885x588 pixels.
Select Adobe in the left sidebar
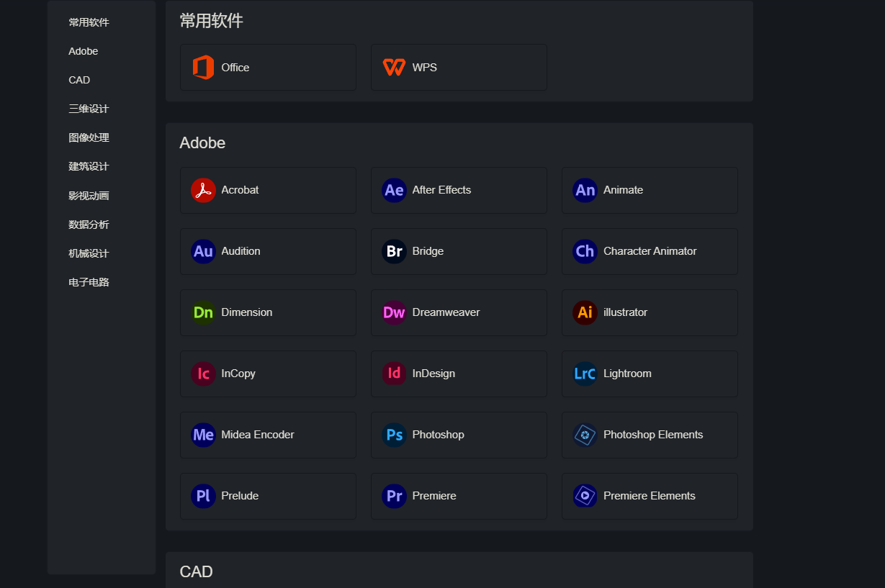[84, 51]
